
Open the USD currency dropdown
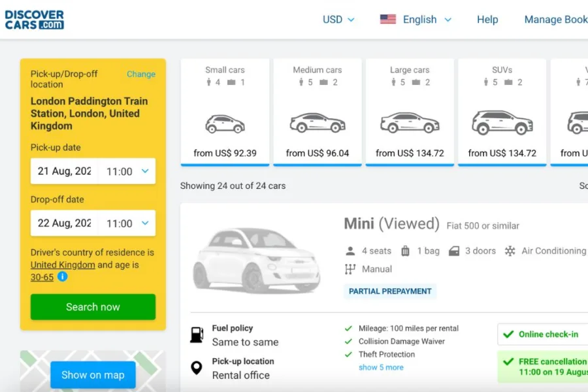(338, 20)
